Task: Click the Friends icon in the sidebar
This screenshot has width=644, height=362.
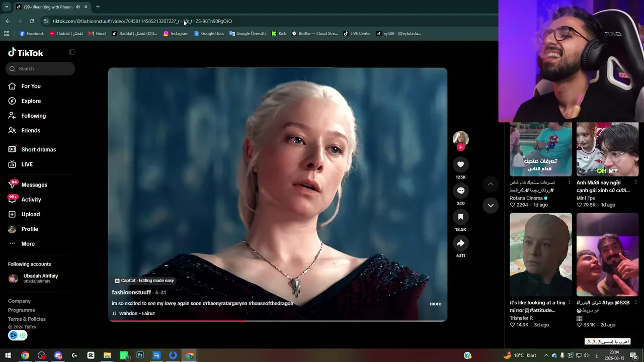Action: pos(12,130)
